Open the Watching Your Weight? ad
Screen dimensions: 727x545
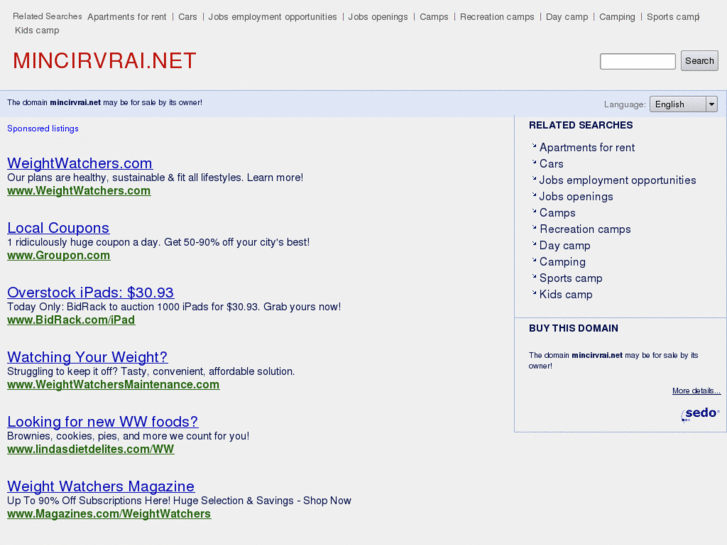click(87, 357)
